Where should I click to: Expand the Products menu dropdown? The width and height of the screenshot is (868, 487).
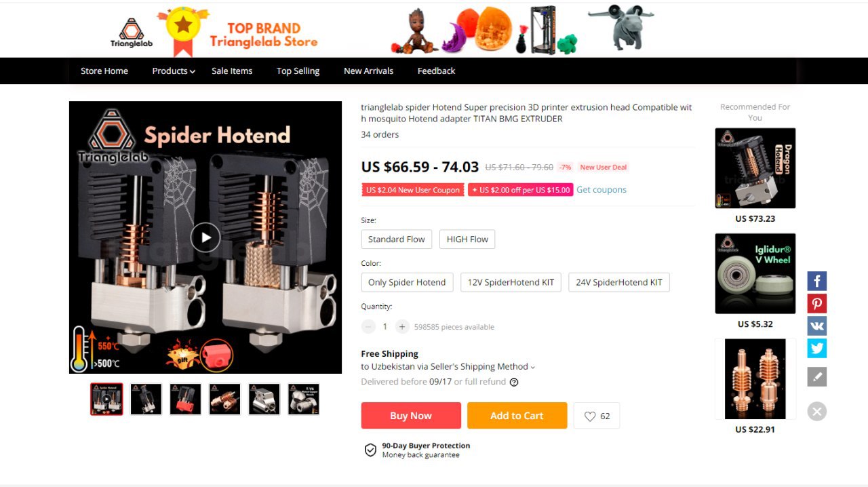point(174,71)
